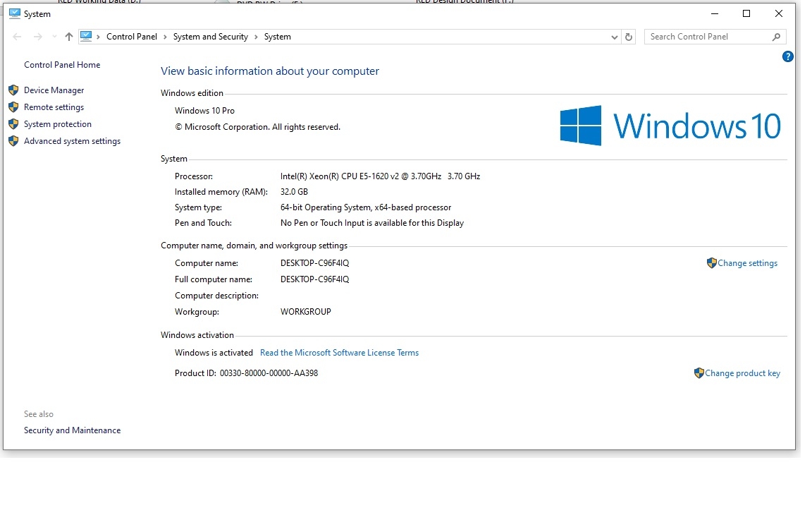Read the Microsoft Software License Terms
The height and width of the screenshot is (508, 812).
tap(339, 353)
